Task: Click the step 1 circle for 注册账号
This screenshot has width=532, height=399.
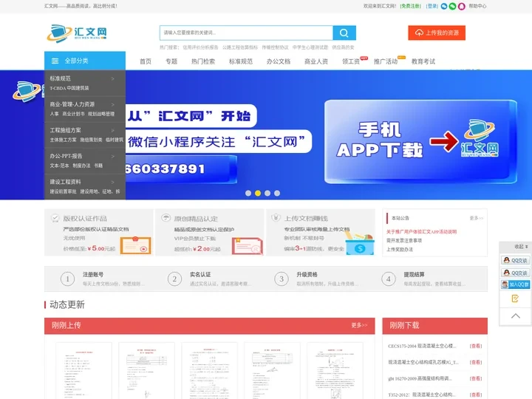Action: click(67, 279)
